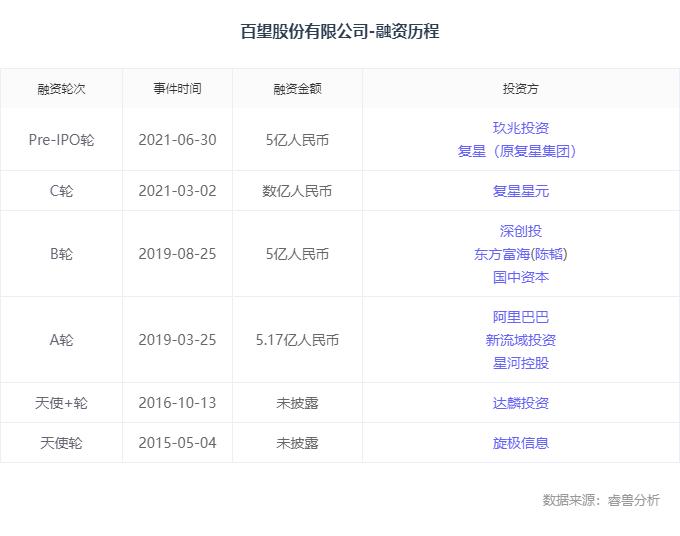Open the 新流域投资 investor link
Image resolution: width=680 pixels, height=536 pixels.
click(x=520, y=340)
